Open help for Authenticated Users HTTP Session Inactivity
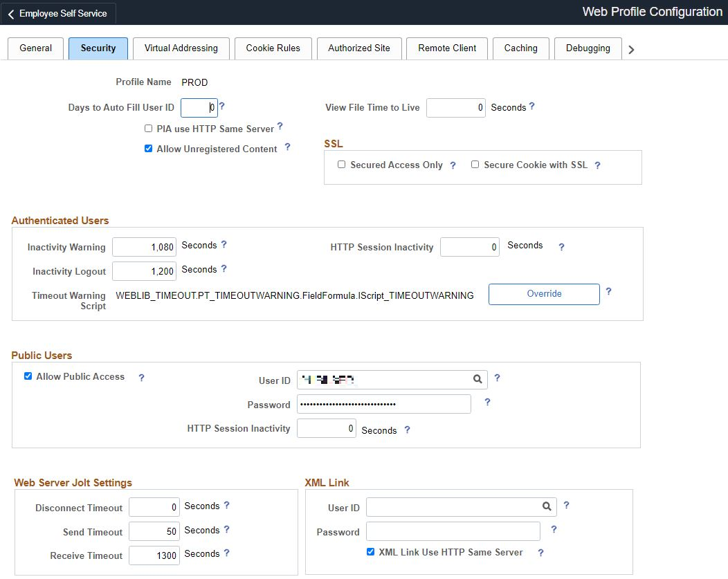 coord(561,247)
